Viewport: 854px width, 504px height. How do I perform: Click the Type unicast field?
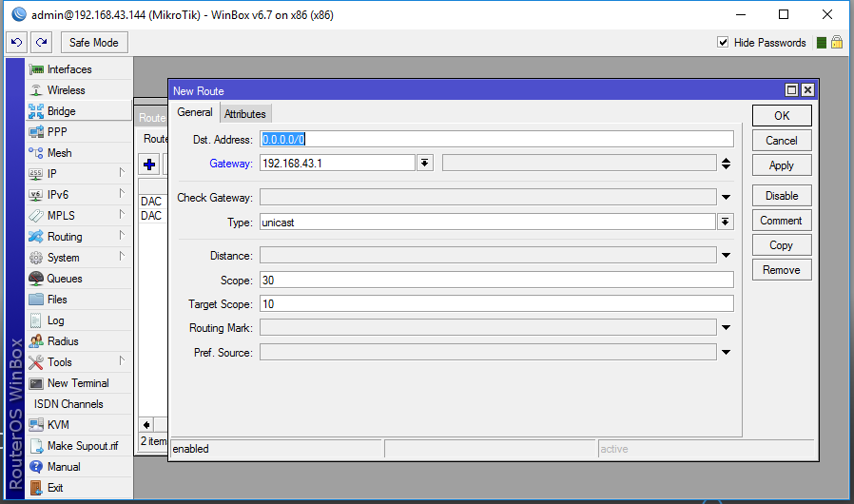pyautogui.click(x=488, y=223)
